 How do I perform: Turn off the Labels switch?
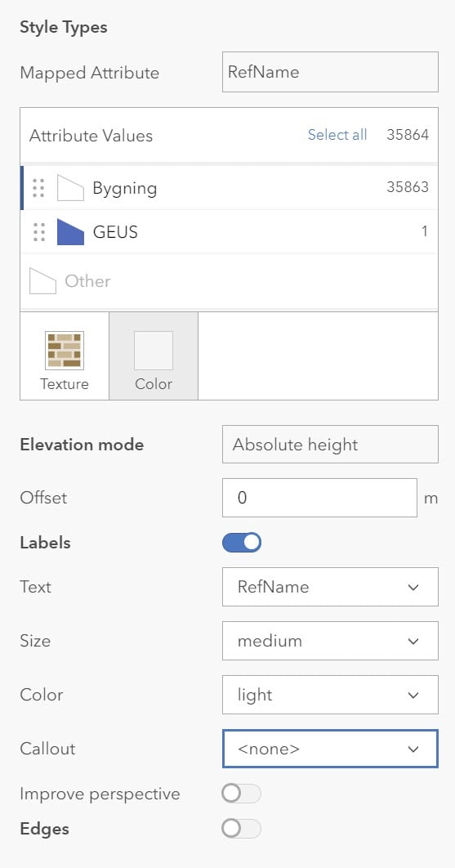tap(241, 543)
